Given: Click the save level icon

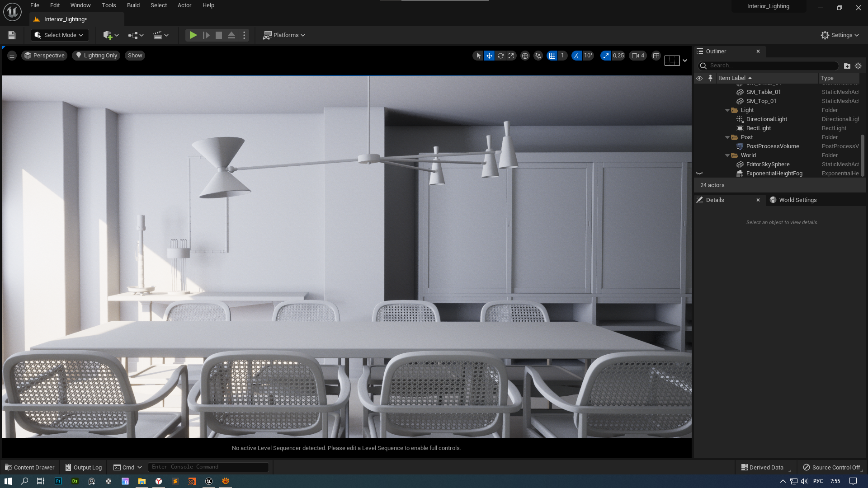Looking at the screenshot, I should (12, 35).
